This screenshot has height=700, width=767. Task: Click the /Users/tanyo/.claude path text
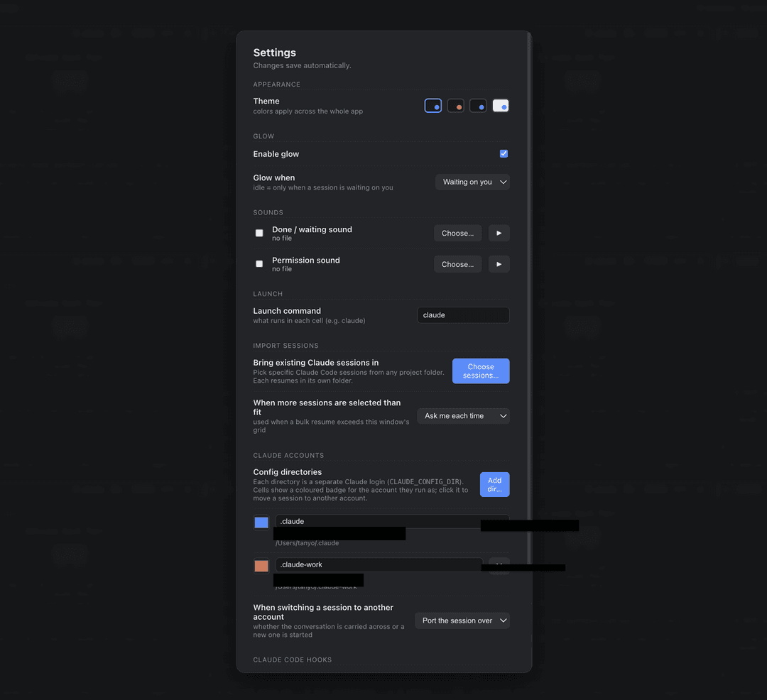click(x=307, y=543)
